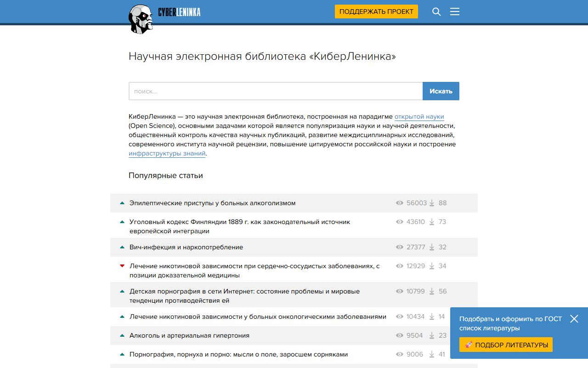This screenshot has height=368, width=588.
Task: Click the eye views icon next to 43610
Action: (x=400, y=222)
